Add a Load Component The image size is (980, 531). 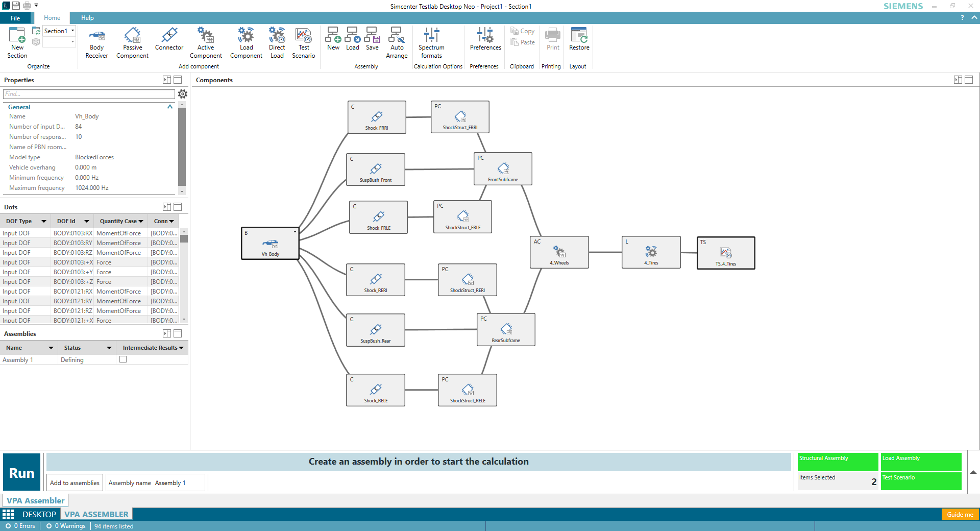point(246,43)
